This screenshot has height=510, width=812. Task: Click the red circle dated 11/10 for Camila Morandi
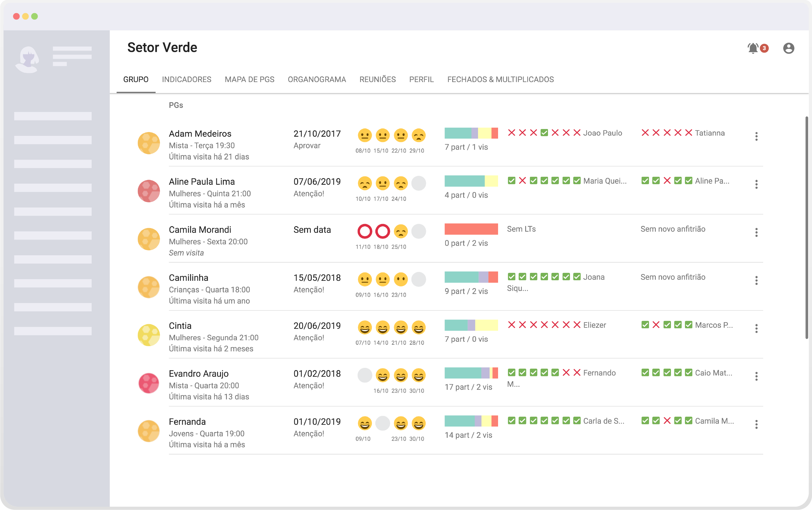[364, 231]
